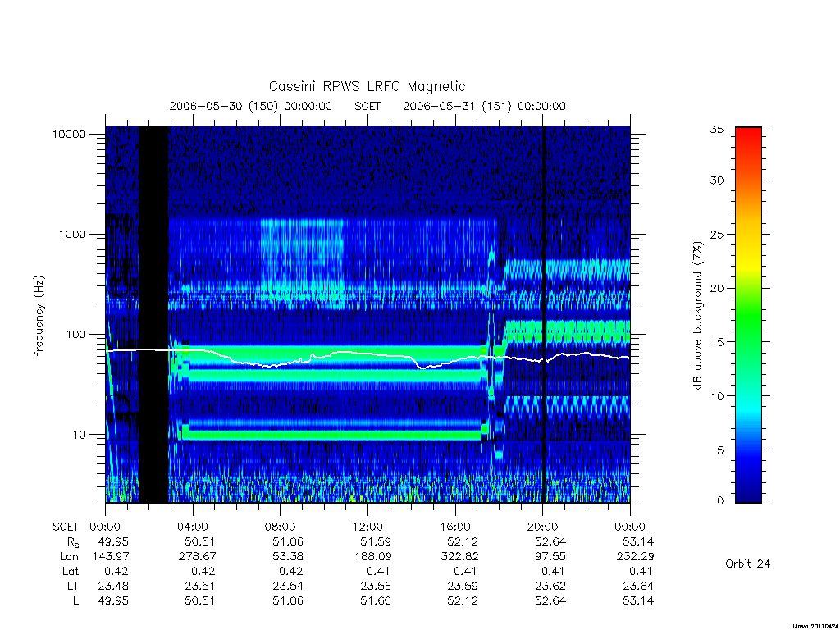Click the 08:00 time axis label

coord(281,527)
